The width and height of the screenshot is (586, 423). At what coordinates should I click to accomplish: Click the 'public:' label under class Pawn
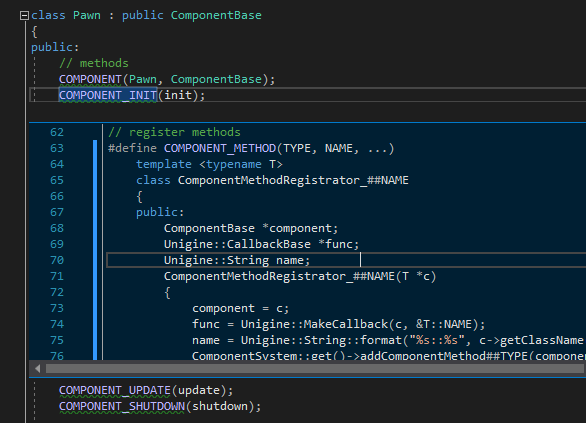click(x=55, y=47)
